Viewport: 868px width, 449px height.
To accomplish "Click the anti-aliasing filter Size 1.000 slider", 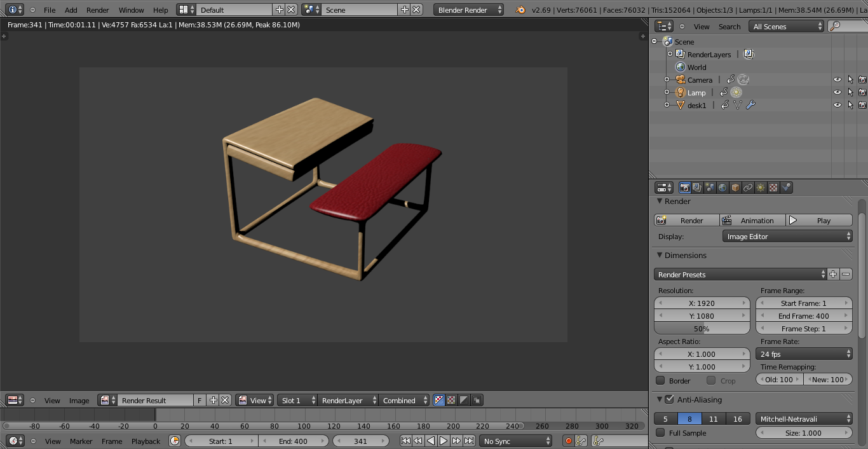I will (x=804, y=432).
